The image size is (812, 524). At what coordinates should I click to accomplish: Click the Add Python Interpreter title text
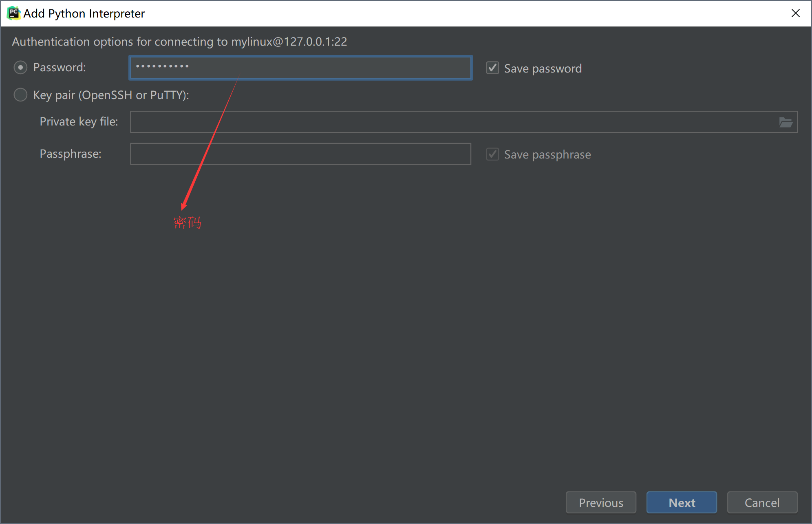[x=84, y=13]
